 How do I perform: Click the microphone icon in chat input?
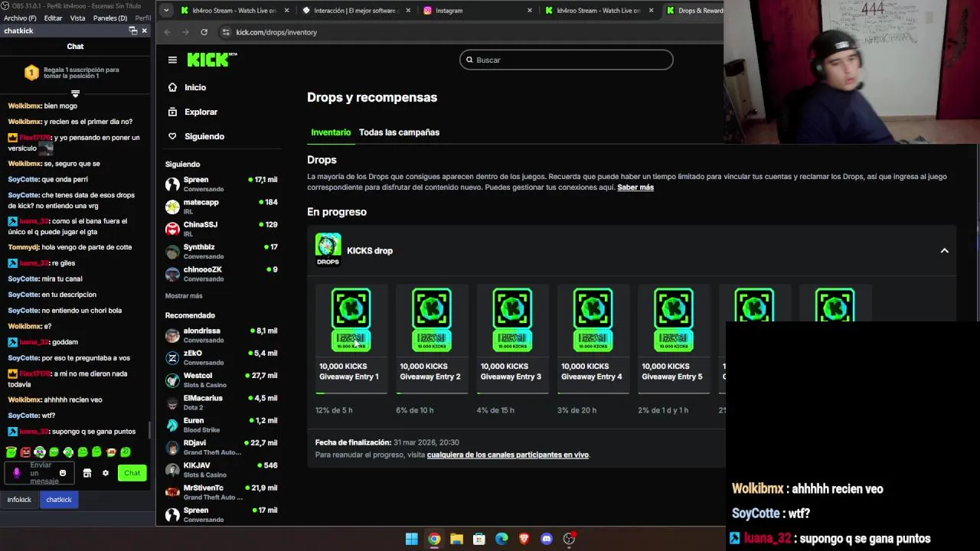17,473
